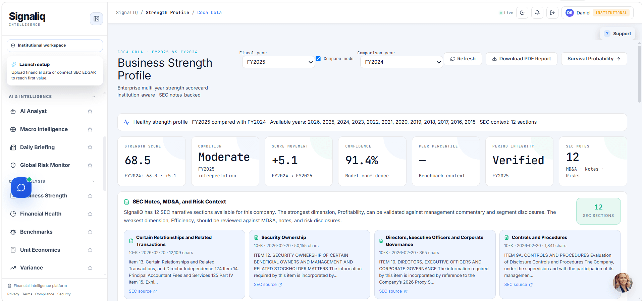The width and height of the screenshot is (644, 301).
Task: Open notifications with the bell icon
Action: [x=537, y=13]
